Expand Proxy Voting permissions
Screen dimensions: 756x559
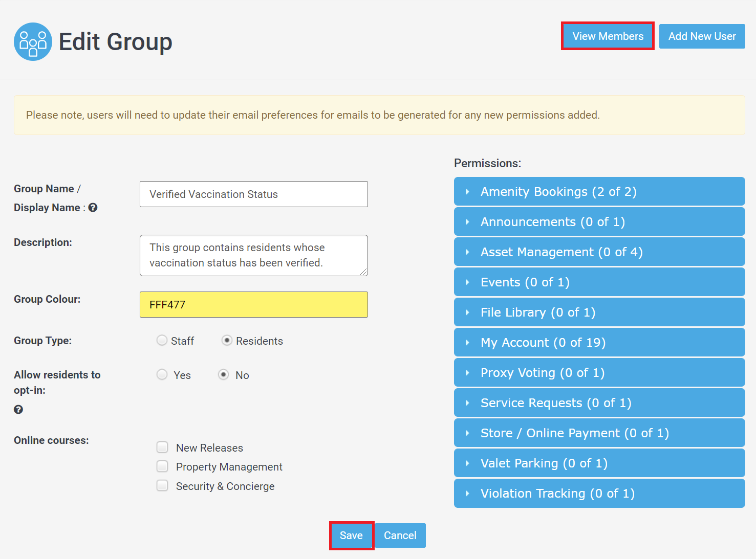(x=599, y=372)
